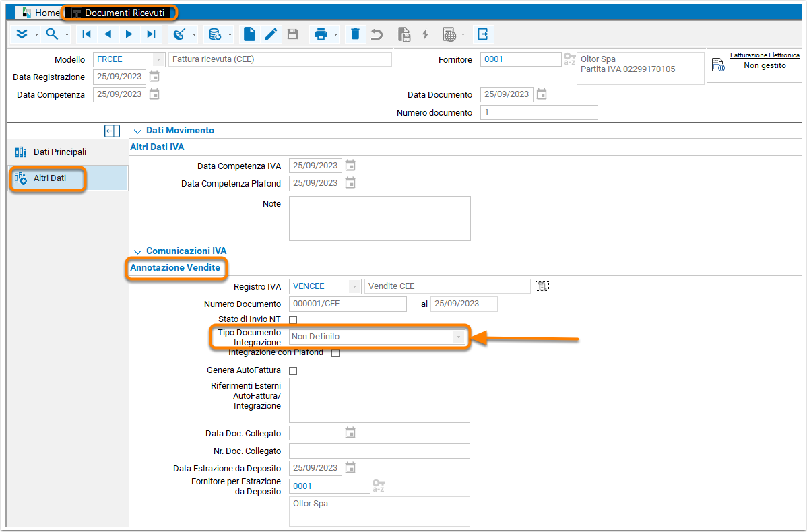The height and width of the screenshot is (532, 807).
Task: Click the register icon next to Vendite CEE
Action: point(542,286)
